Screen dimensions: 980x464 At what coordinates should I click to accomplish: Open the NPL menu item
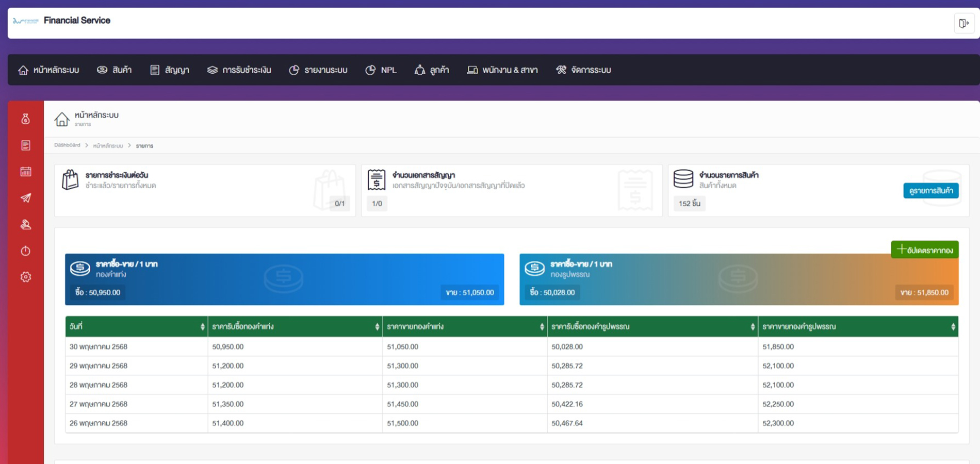click(381, 70)
